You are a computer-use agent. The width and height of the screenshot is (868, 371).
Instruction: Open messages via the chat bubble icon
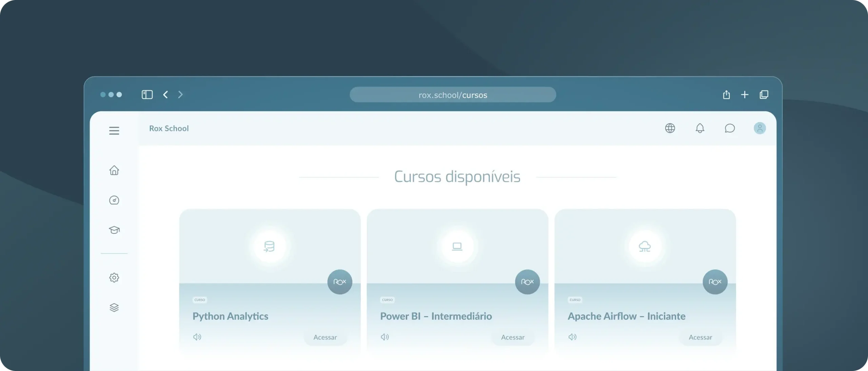click(730, 128)
